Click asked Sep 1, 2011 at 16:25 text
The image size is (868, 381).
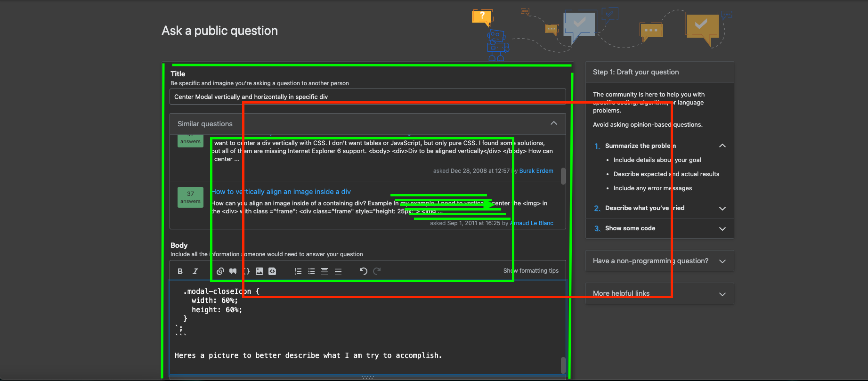(465, 223)
